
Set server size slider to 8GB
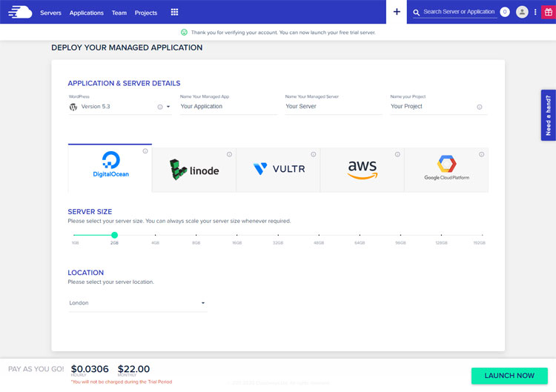coord(196,235)
